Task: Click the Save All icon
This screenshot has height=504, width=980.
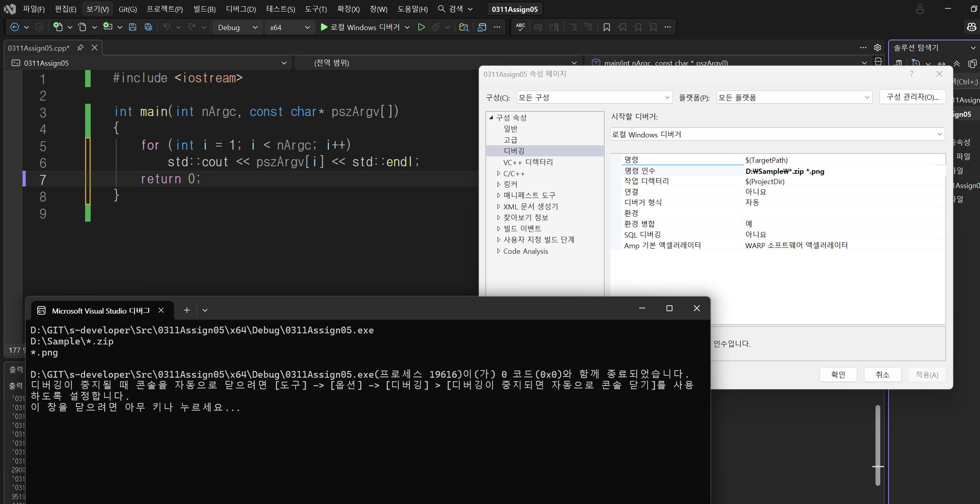Action: [148, 27]
